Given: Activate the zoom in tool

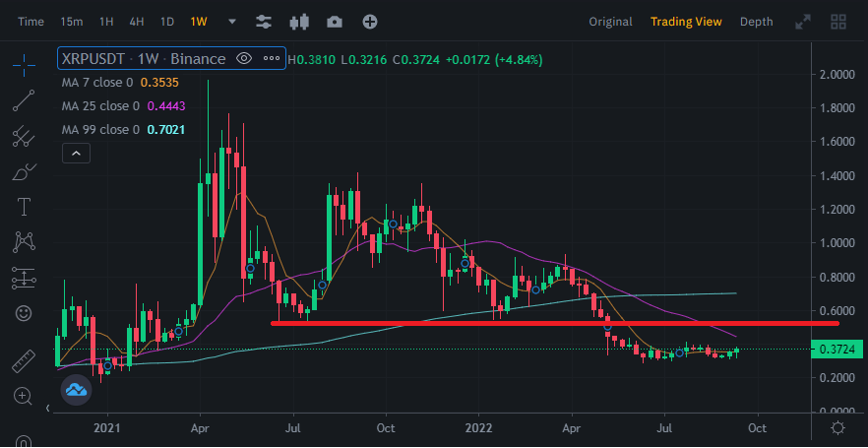Looking at the screenshot, I should 23,396.
